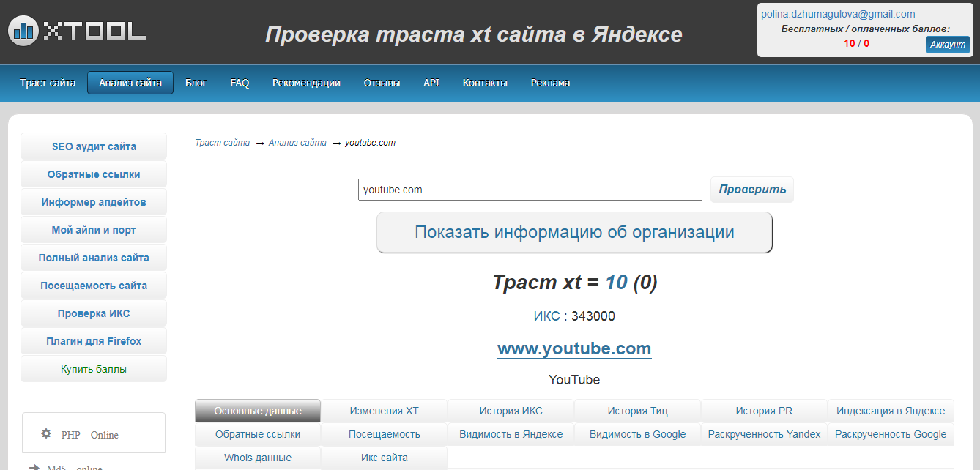Image resolution: width=980 pixels, height=470 pixels.
Task: Switch to the История Тиц tab
Action: pyautogui.click(x=638, y=411)
